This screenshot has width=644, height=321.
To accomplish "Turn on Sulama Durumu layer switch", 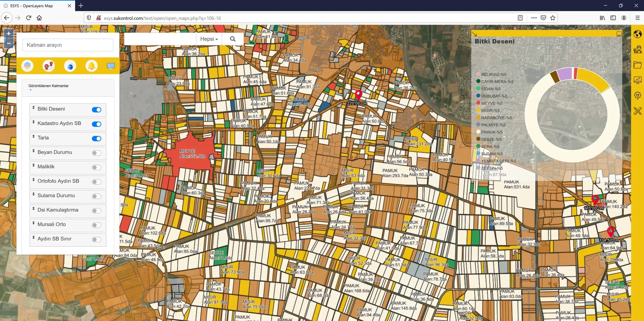I will click(x=97, y=196).
